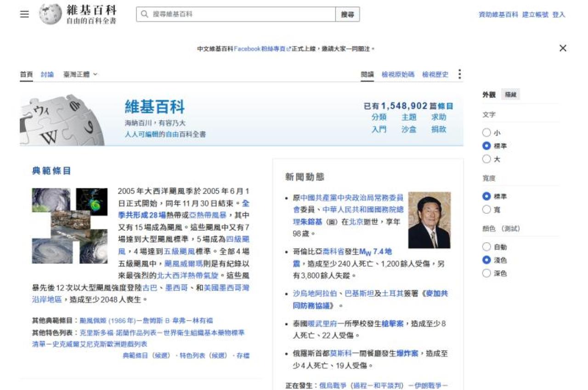Click the 捐款 link in banner
588x390 pixels.
coord(439,129)
